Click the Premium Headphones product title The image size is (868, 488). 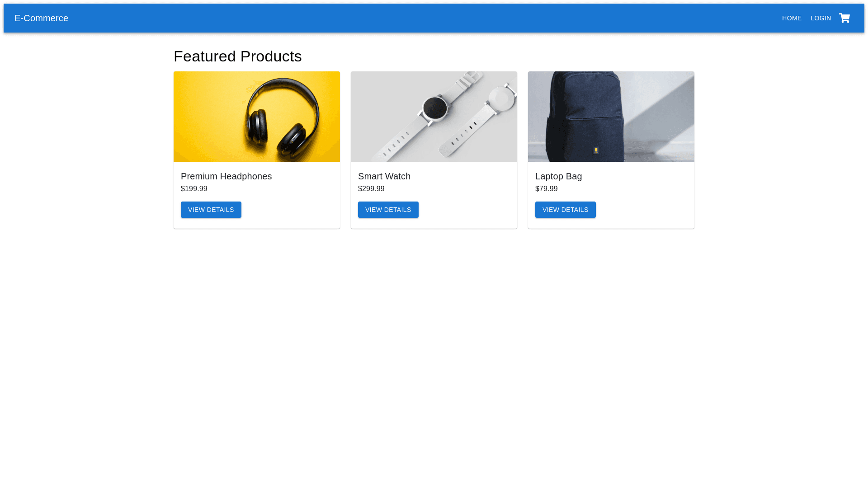(x=226, y=176)
